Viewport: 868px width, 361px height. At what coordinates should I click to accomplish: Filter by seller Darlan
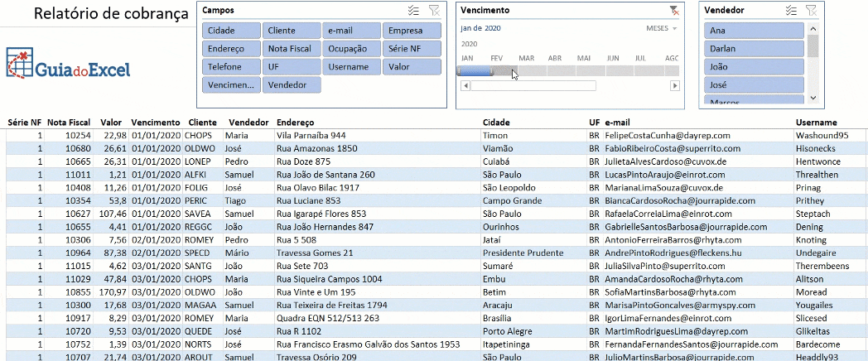point(754,49)
